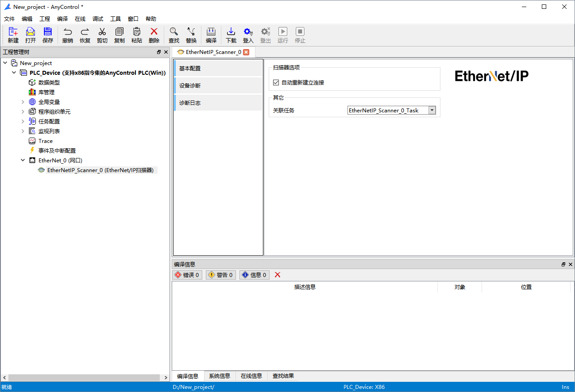The image size is (575, 392).
Task: Expand the 全局变量 tree node
Action: (x=23, y=102)
